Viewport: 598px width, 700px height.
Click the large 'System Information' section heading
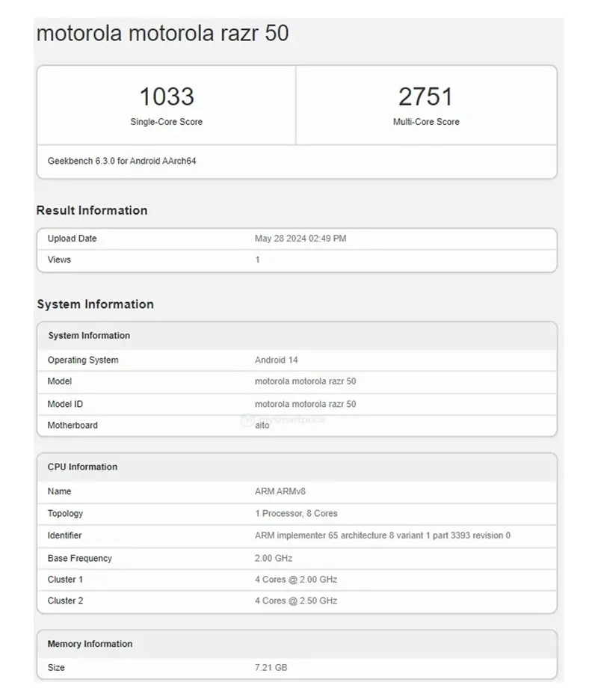coord(96,304)
